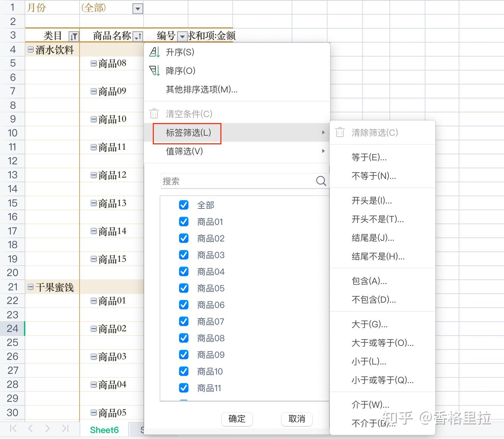Go to next sheet arrow
The image size is (504, 439).
click(x=47, y=429)
